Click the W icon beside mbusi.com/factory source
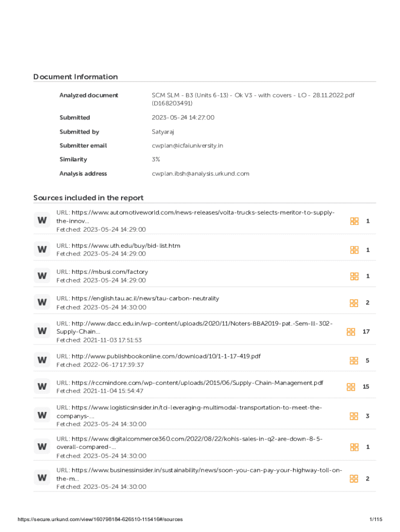Viewport: 400px width, 532px height. pyautogui.click(x=42, y=276)
